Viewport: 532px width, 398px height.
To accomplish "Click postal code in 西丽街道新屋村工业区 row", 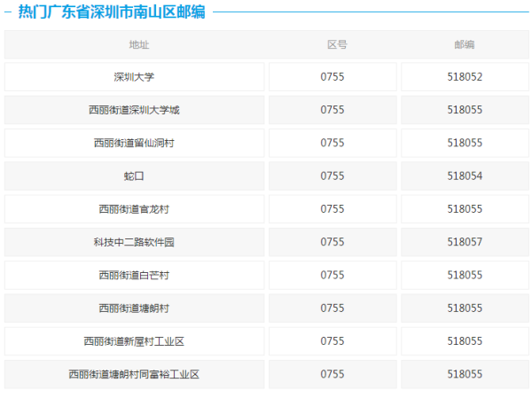I will (465, 341).
